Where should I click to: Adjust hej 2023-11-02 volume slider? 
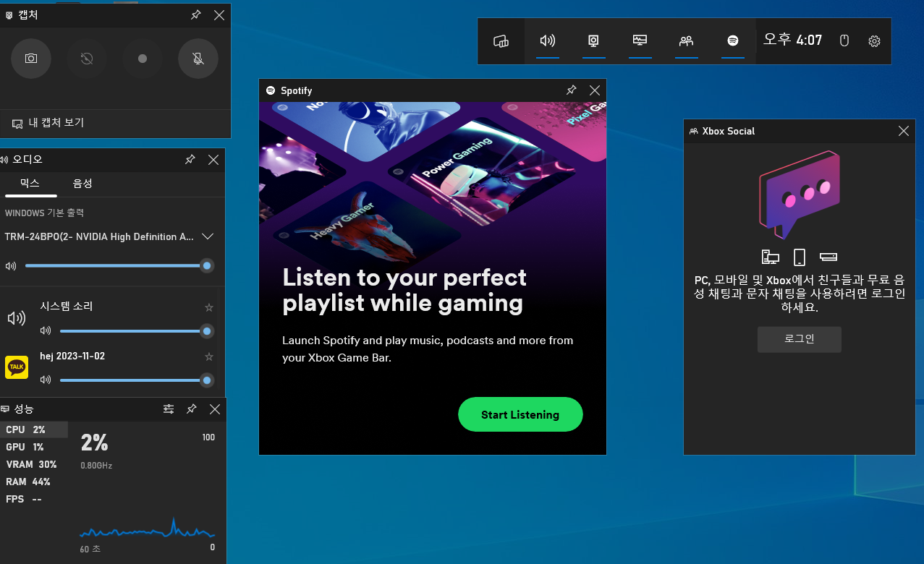135,380
